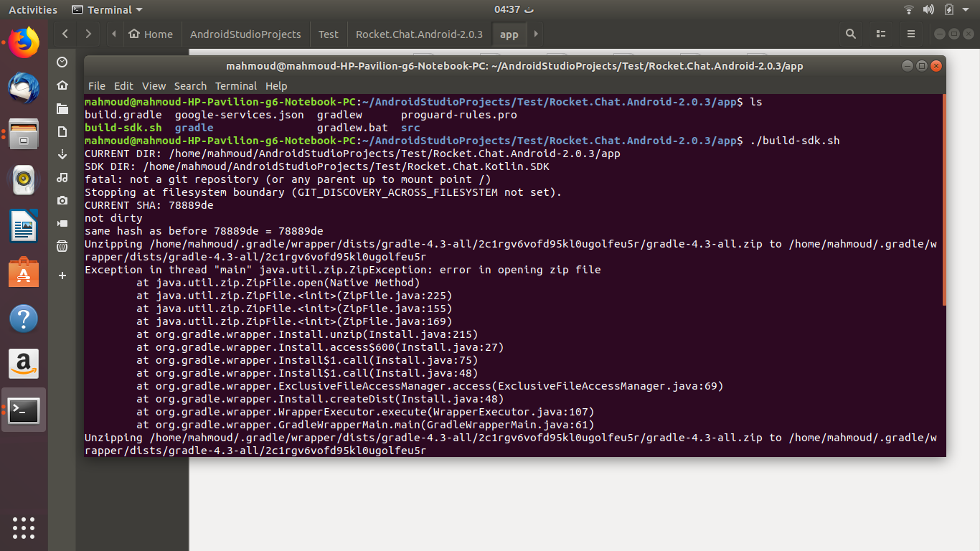Go to the Home folder in the Files sidebar

[x=62, y=85]
